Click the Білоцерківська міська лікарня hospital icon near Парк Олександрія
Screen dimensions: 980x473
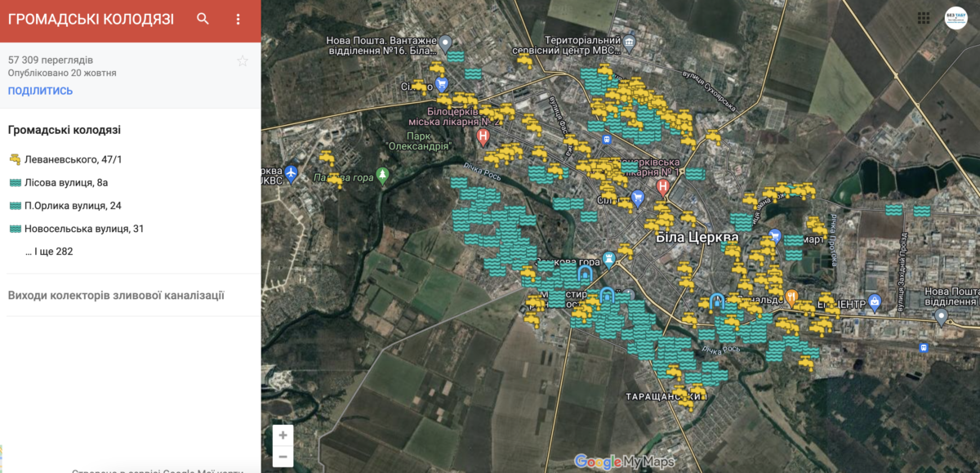pos(483,136)
